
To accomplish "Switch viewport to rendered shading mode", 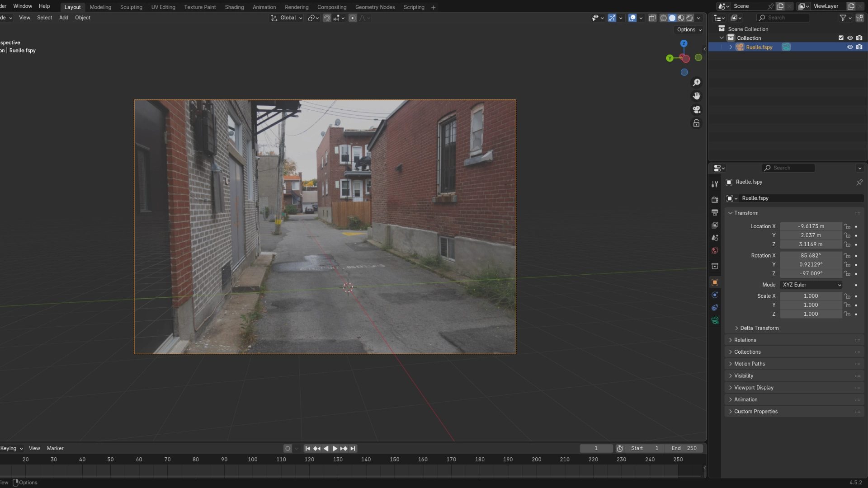I will click(x=689, y=18).
